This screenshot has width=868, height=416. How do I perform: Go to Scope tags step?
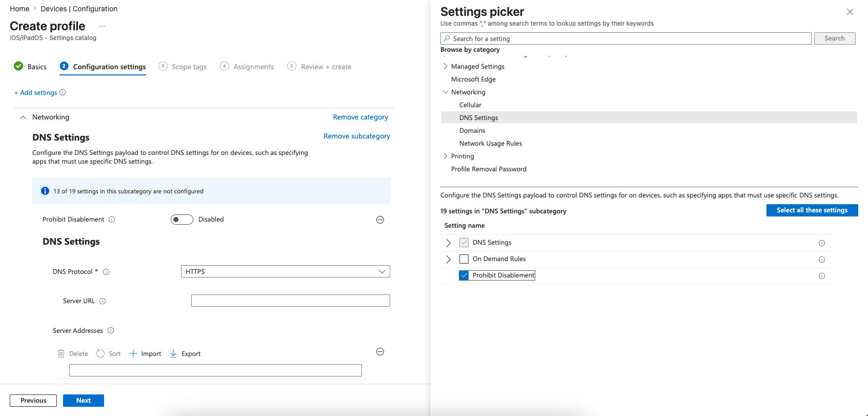pos(183,67)
